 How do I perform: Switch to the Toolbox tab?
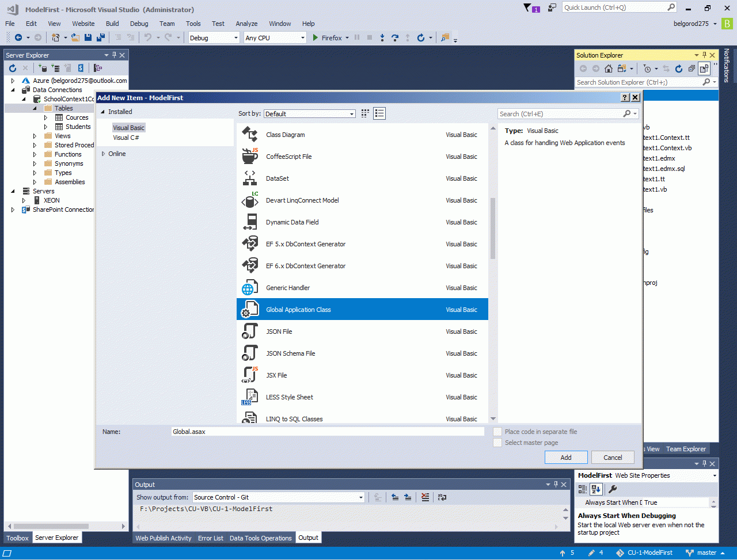(17, 538)
